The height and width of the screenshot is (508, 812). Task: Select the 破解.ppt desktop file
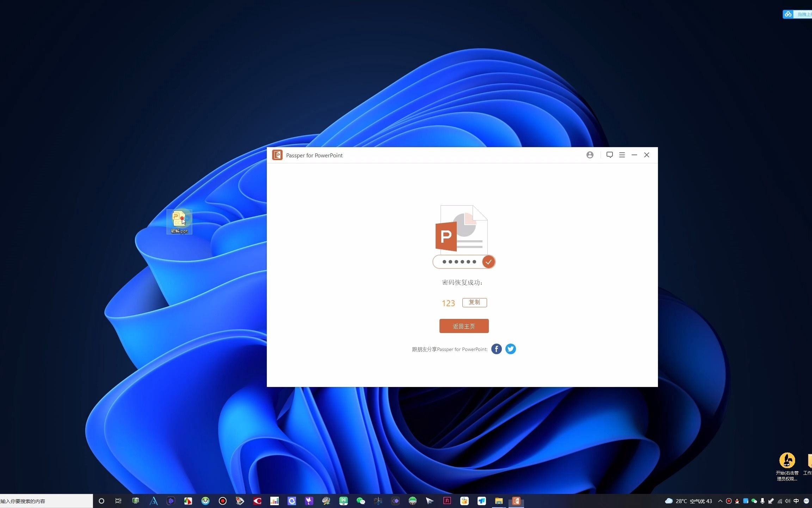click(x=179, y=222)
